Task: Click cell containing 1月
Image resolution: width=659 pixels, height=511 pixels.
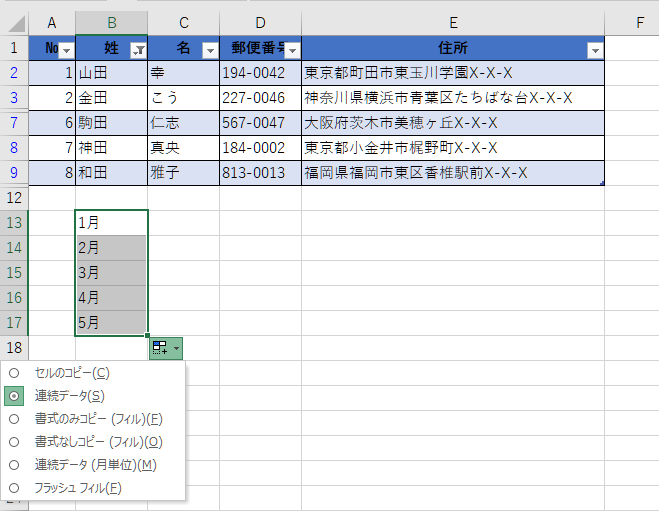Action: tap(111, 222)
